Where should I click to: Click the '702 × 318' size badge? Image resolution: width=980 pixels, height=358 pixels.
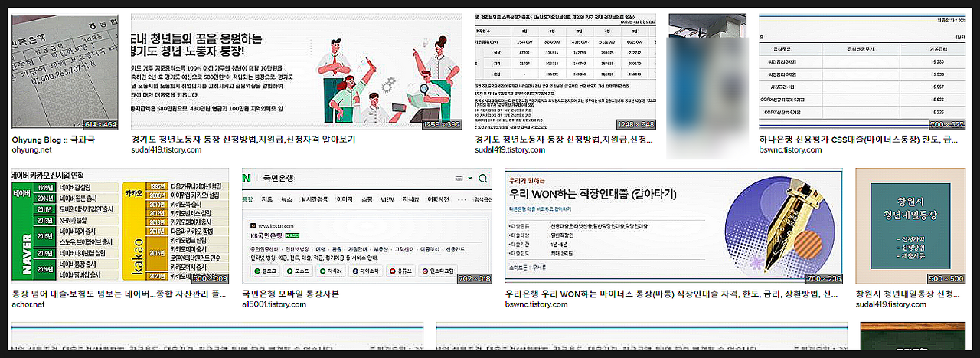[474, 278]
